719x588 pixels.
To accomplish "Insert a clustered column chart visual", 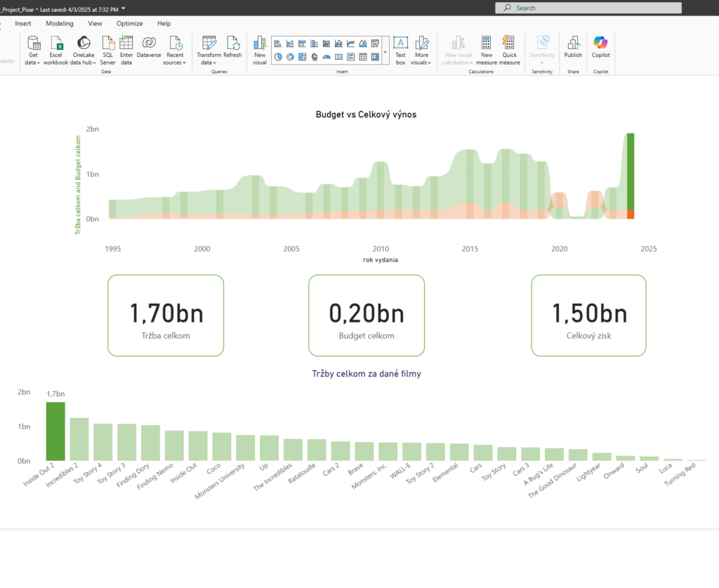I will pos(314,44).
